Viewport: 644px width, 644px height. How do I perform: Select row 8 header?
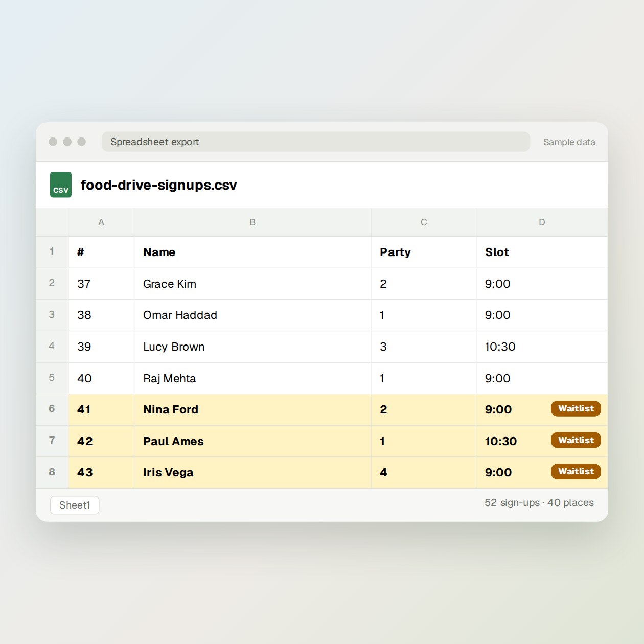(x=52, y=472)
